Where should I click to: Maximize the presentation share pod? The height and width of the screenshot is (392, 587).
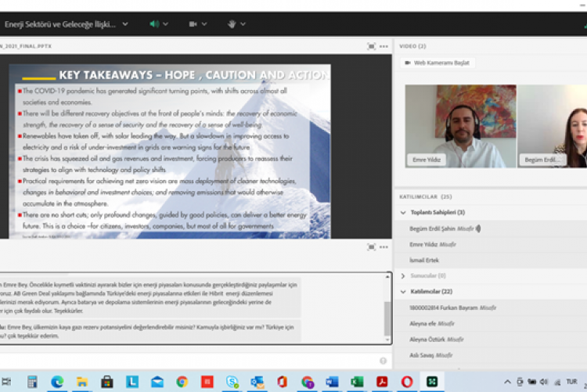(x=371, y=46)
